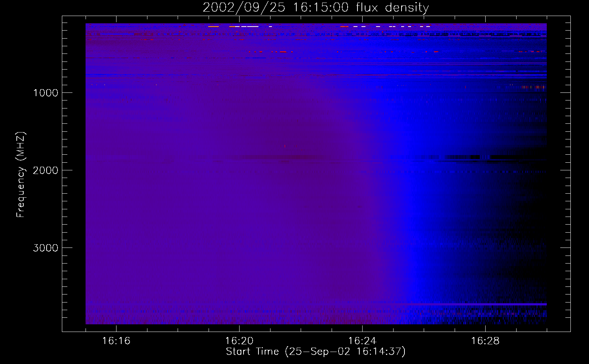Click the 'Frequency (MHZ)' axis label
This screenshot has height=364, width=589.
[x=21, y=175]
